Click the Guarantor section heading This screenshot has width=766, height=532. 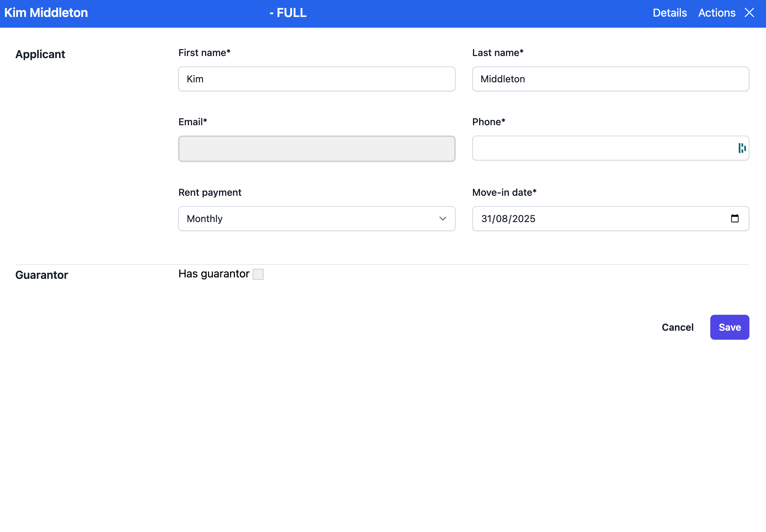(x=42, y=275)
